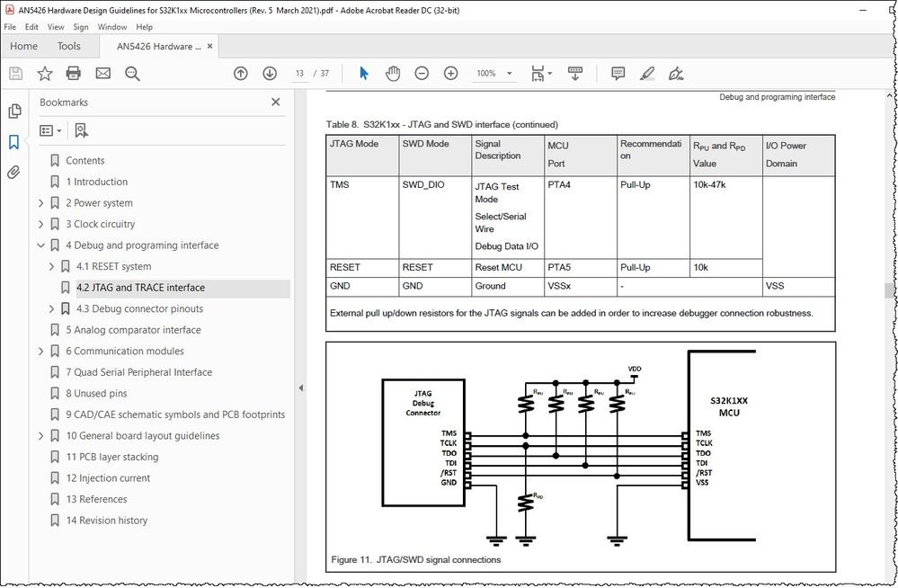Jump to 5 Analog comparator interface
Viewport: 898px width, 588px height.
pos(133,330)
